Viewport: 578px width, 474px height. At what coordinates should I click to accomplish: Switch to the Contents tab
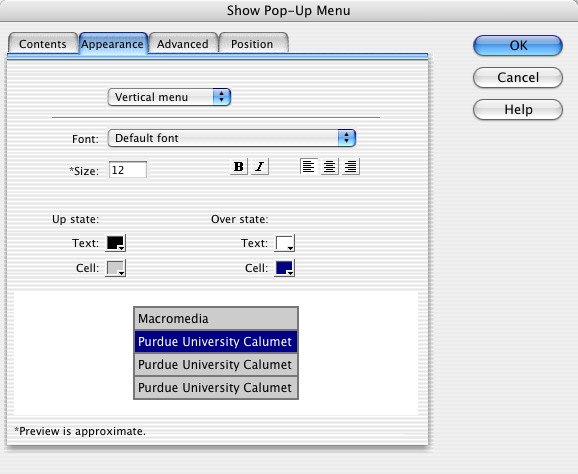tap(43, 44)
